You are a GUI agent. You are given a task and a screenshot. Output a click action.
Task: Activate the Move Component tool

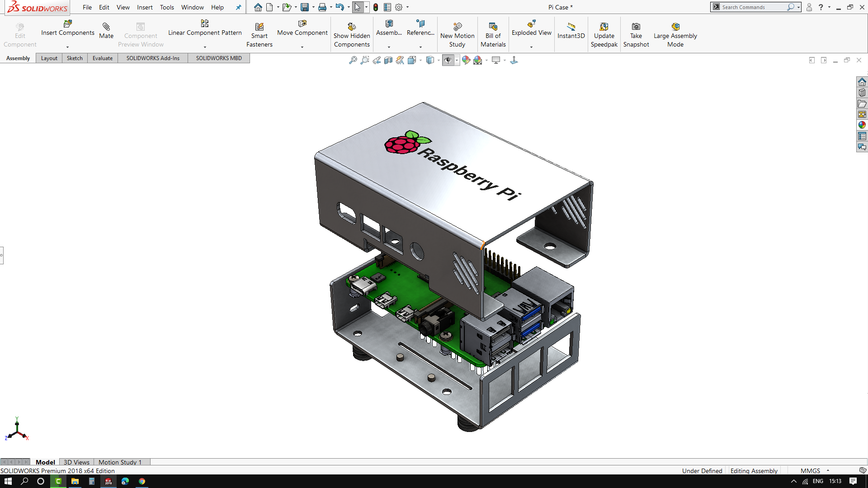click(x=302, y=28)
